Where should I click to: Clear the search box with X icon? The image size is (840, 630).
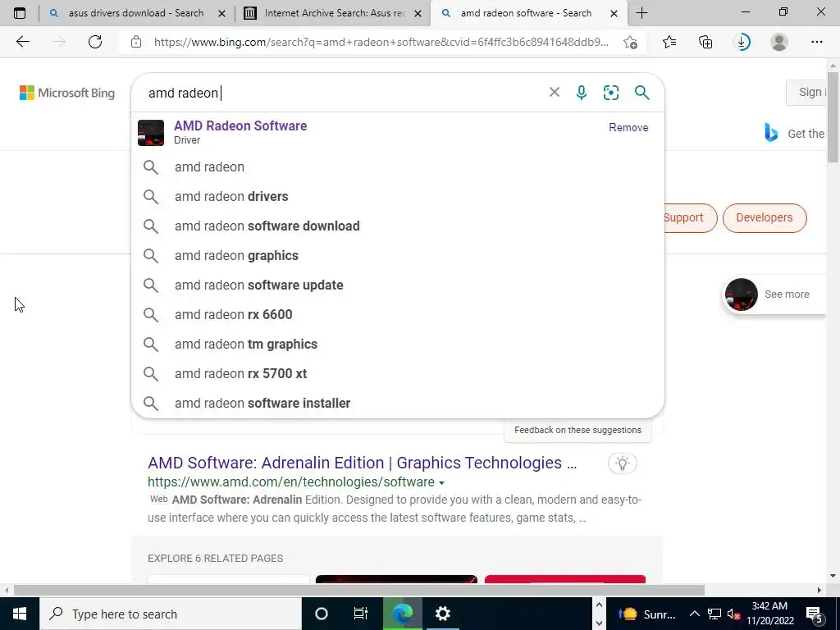pos(555,92)
